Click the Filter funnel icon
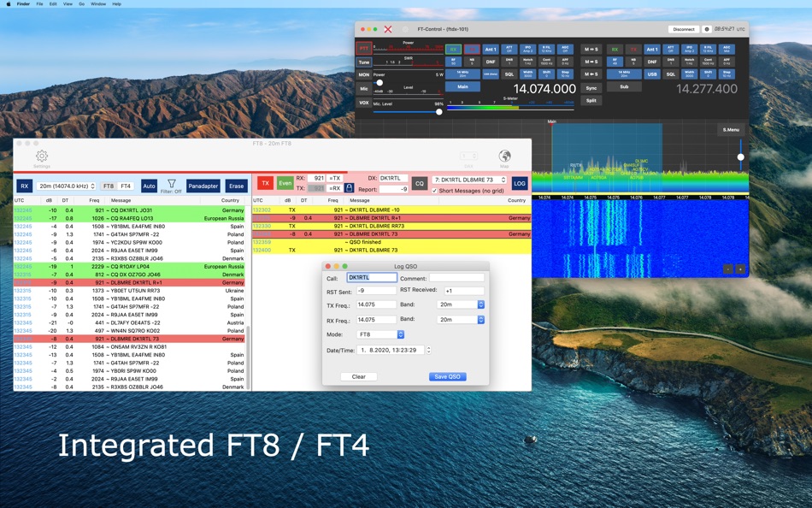Image resolution: width=812 pixels, height=508 pixels. [172, 184]
